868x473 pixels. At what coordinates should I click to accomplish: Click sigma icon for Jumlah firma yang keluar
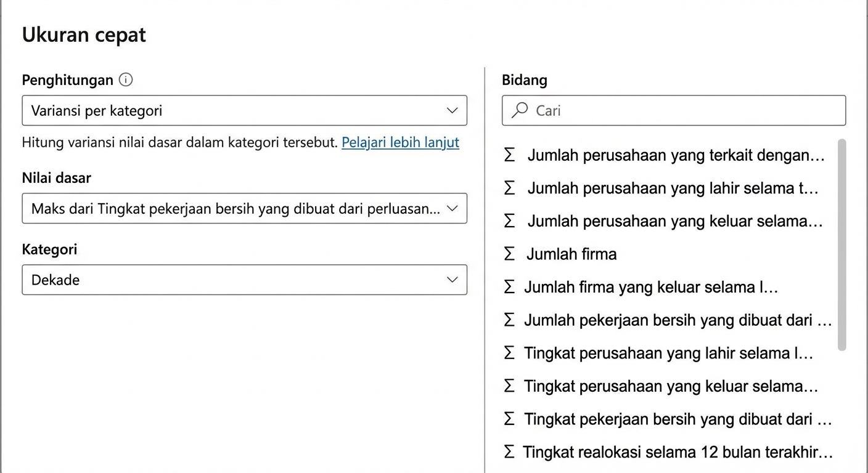509,288
